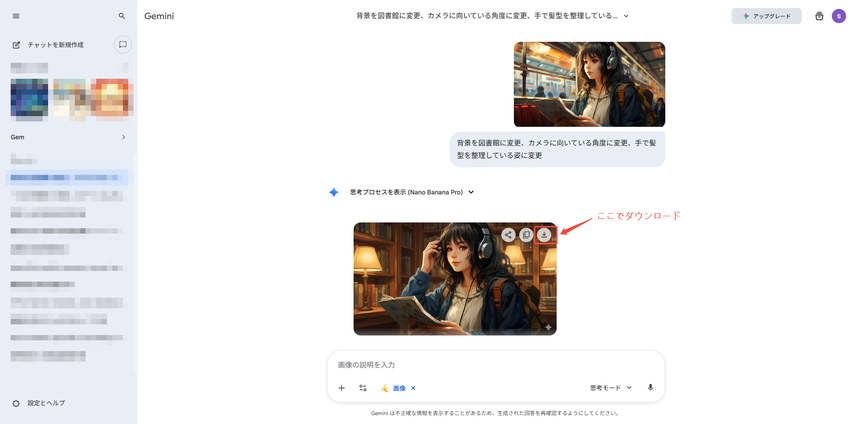Share the generated library image

click(508, 235)
